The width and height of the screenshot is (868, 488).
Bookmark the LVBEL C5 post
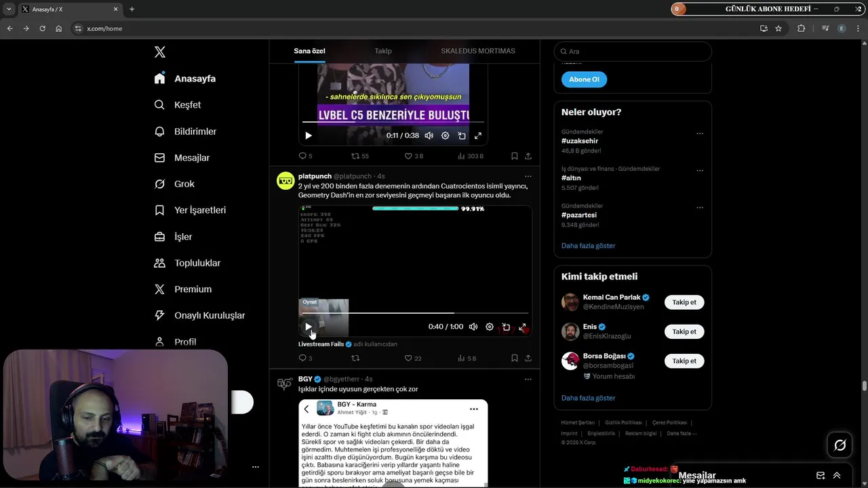(x=515, y=156)
